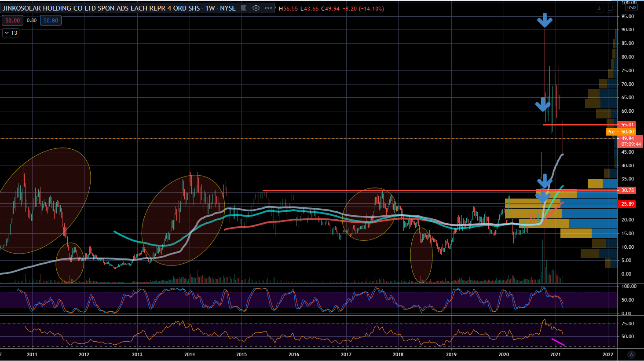Open the three-dot more menu in legend
Screen dimensions: 644x361
[268, 8]
